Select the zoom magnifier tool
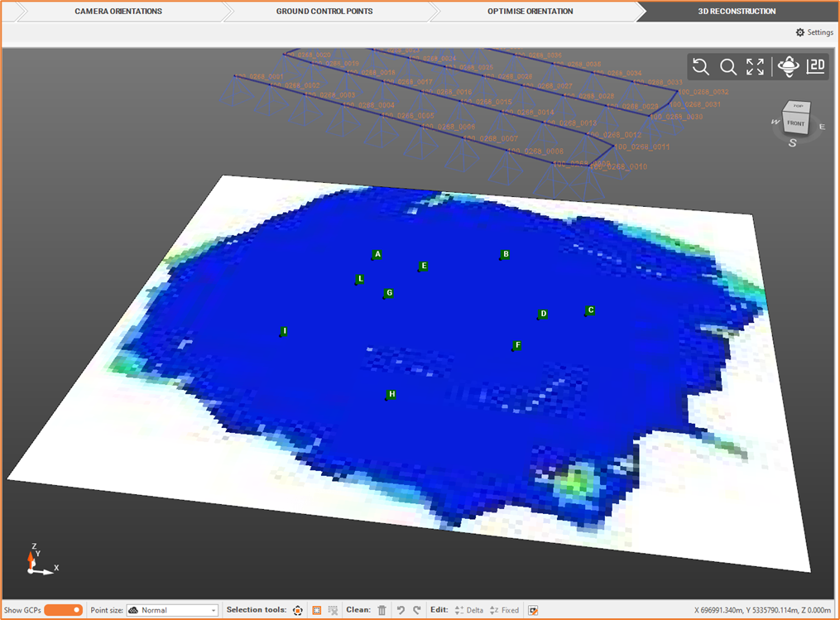The height and width of the screenshot is (620, 840). 727,66
